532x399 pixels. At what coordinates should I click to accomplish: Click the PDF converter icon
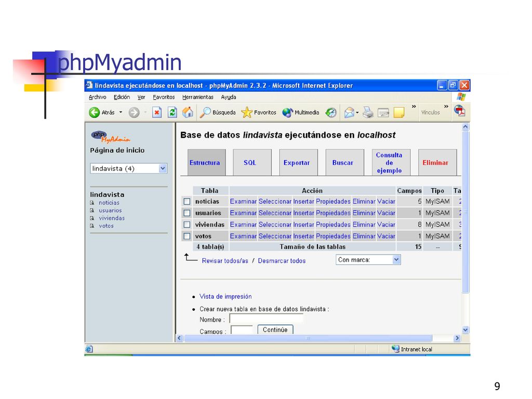460,111
